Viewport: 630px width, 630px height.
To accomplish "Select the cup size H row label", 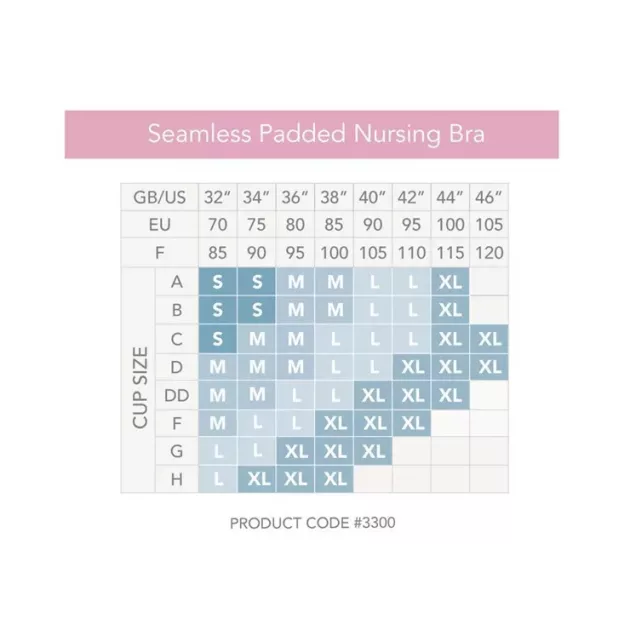I will (178, 479).
